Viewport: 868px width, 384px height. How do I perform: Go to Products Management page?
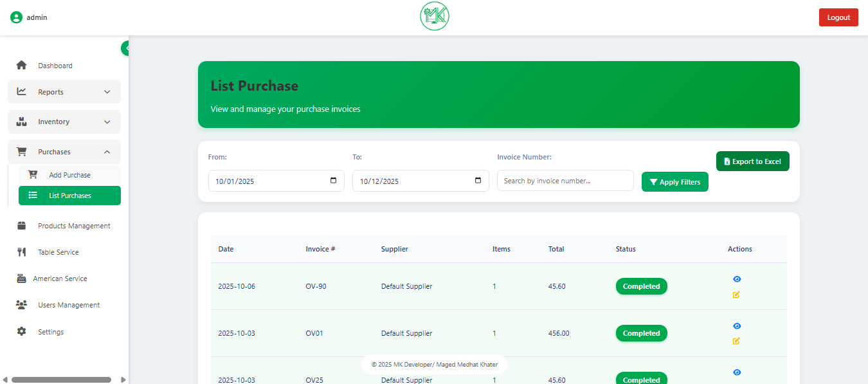click(74, 226)
